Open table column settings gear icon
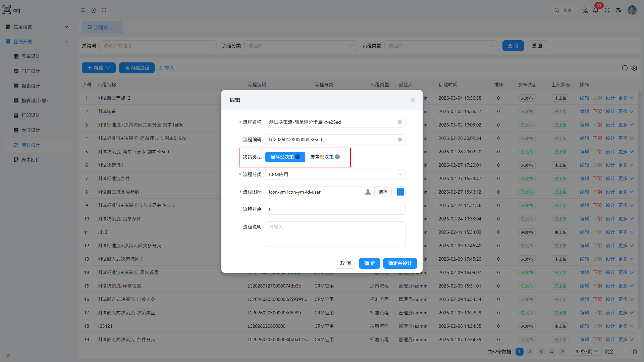This screenshot has width=644, height=362. point(634,68)
